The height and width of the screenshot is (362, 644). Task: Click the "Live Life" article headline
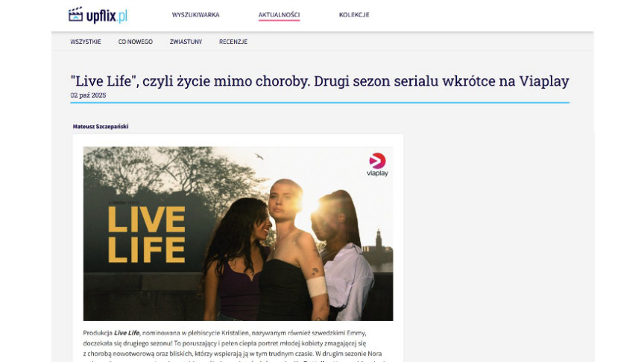coord(320,81)
